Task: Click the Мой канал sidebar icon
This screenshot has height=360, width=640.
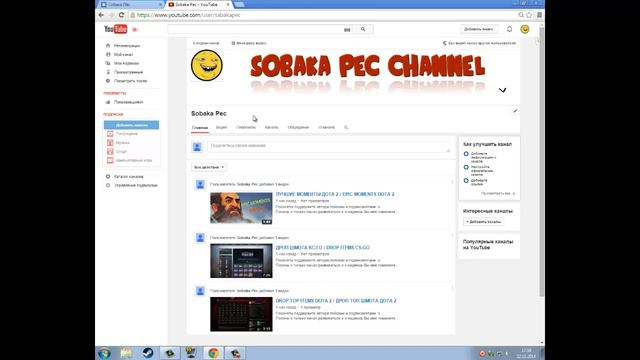Action: [x=108, y=54]
